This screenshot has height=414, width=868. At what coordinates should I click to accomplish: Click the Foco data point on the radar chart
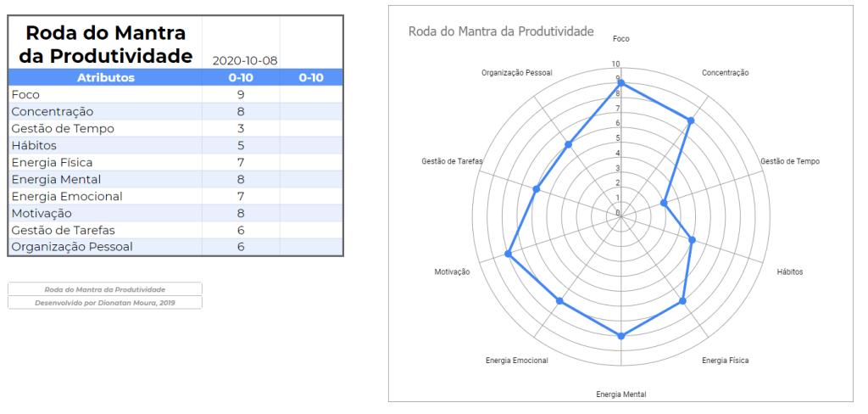[x=621, y=82]
